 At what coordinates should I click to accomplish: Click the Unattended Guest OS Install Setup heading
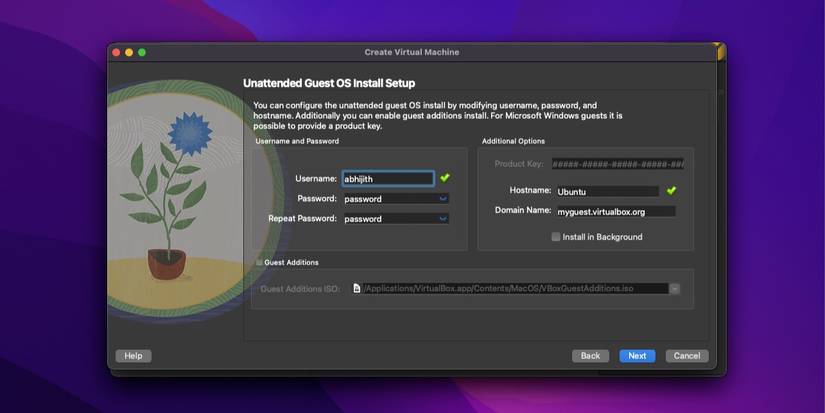(x=329, y=83)
